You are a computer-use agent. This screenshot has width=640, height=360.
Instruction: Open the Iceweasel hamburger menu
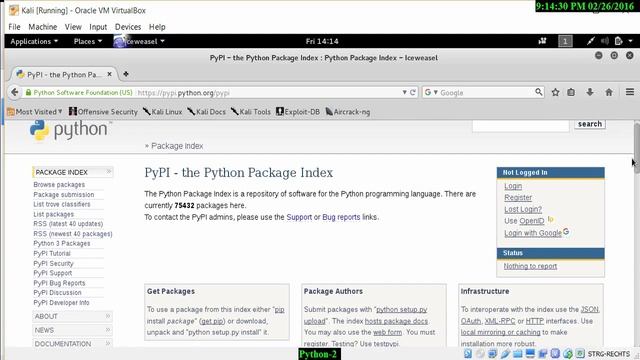pos(630,92)
